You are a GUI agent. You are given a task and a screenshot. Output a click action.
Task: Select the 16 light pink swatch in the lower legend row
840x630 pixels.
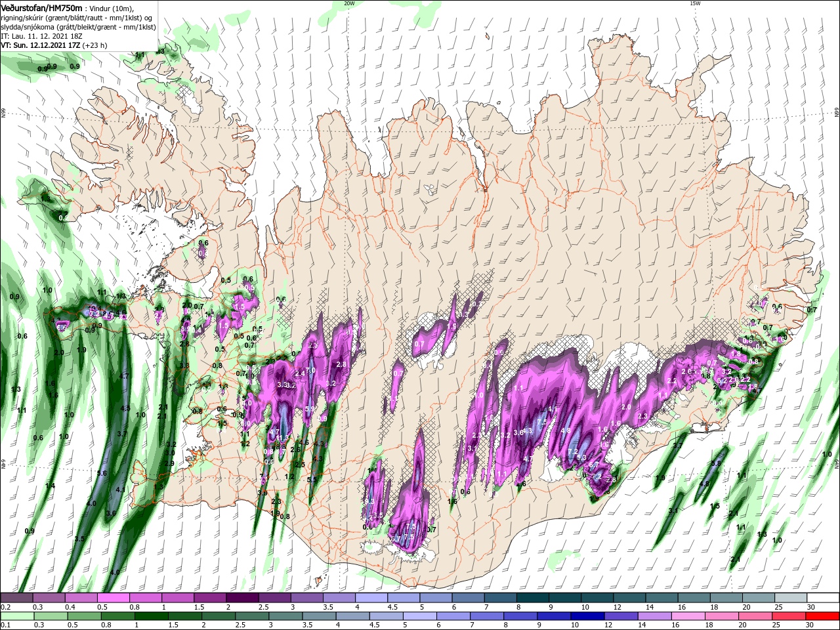687,616
